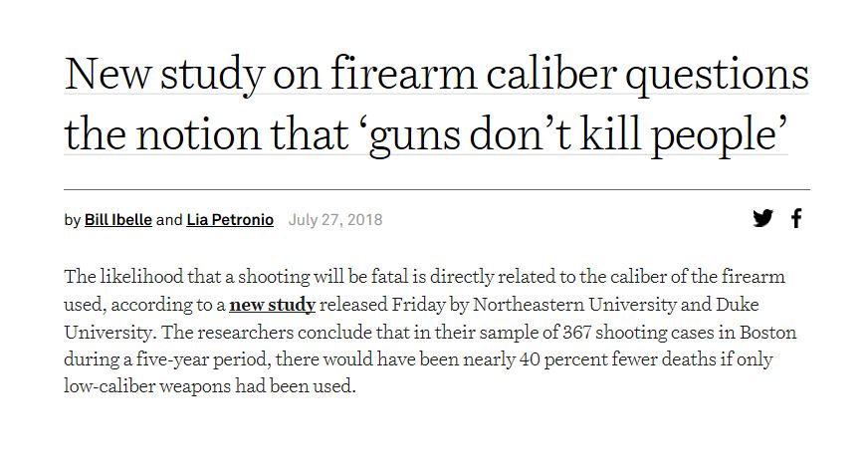Click the horizontal divider below the headline

(x=437, y=189)
